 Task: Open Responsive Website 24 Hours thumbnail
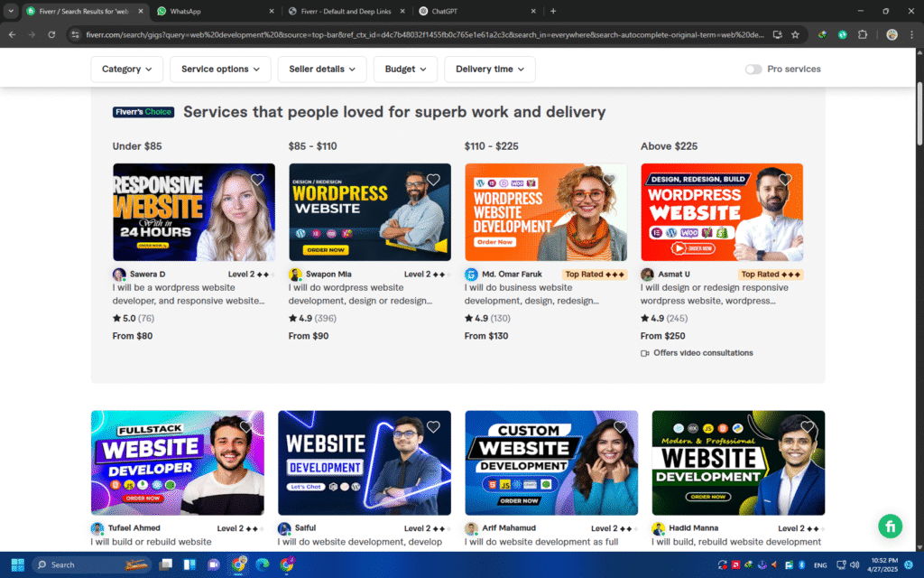194,212
